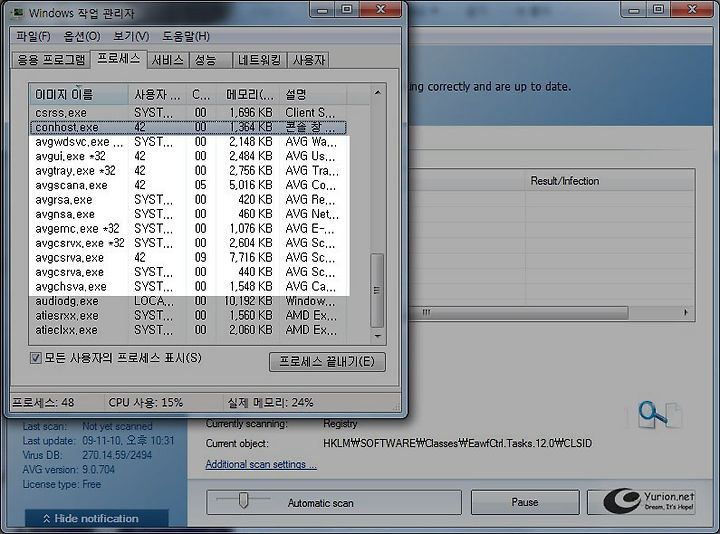This screenshot has width=720, height=534.
Task: Click the HKLM registry Current object path
Action: pyautogui.click(x=457, y=444)
